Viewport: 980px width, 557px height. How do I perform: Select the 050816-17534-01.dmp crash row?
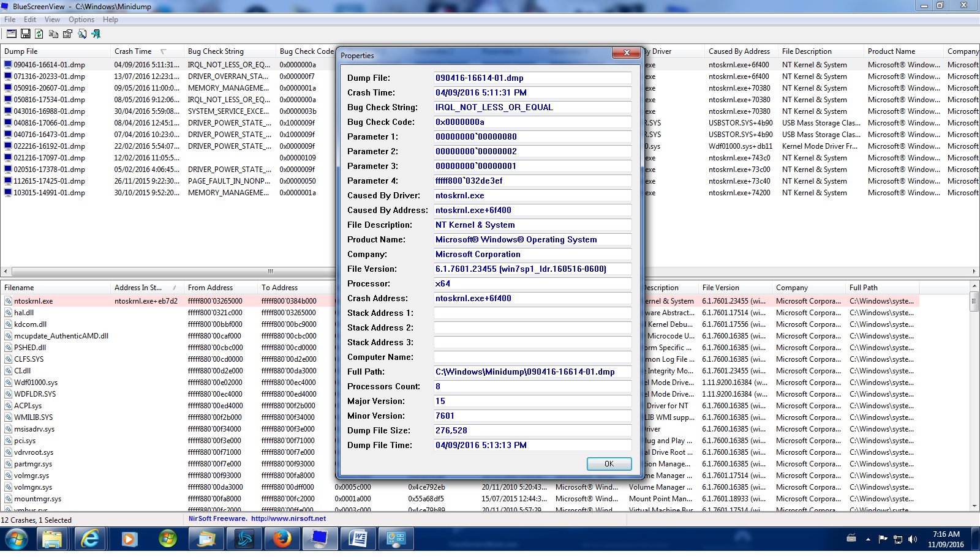pos(50,100)
